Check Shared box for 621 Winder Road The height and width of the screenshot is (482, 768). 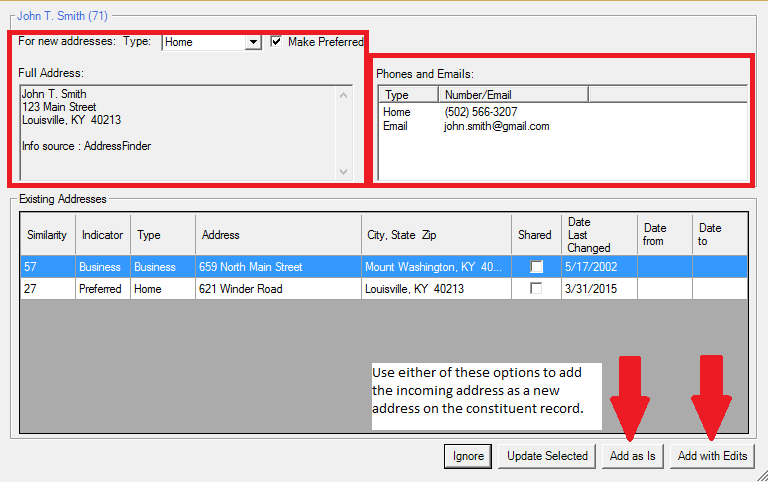coord(536,289)
